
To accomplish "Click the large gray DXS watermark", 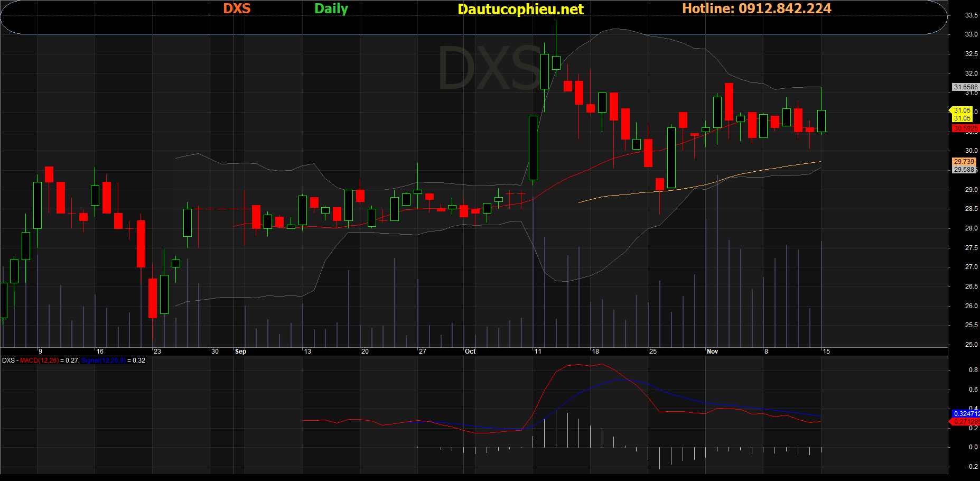I will pos(490,69).
